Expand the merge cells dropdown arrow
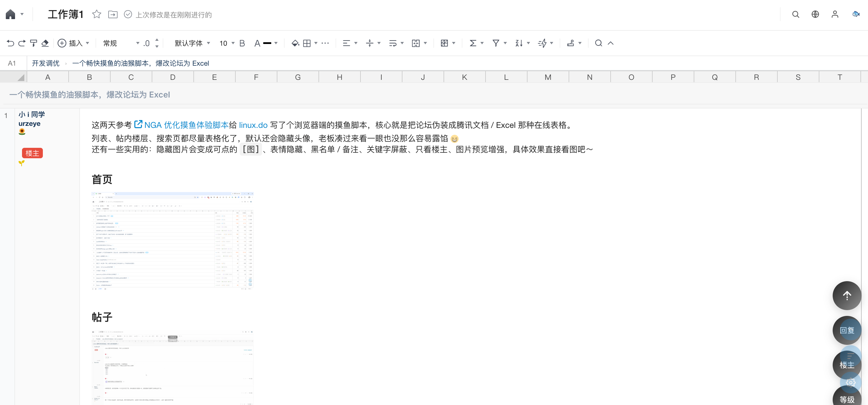 tap(425, 43)
